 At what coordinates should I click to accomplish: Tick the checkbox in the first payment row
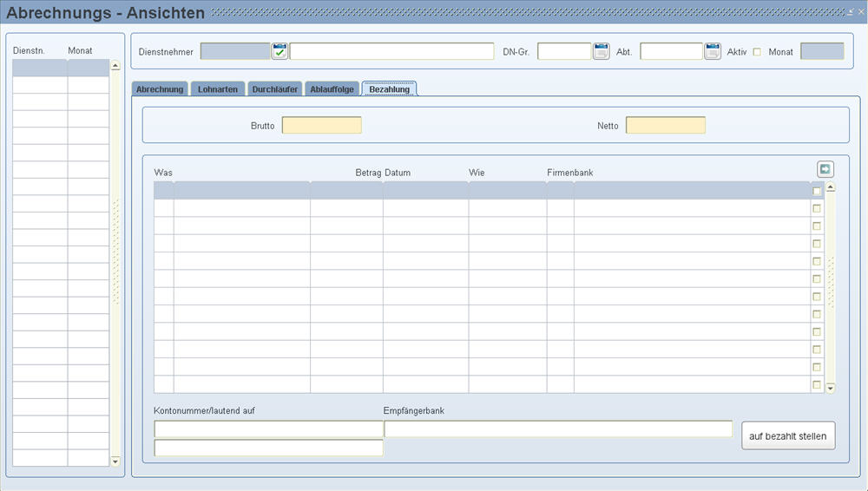click(817, 191)
